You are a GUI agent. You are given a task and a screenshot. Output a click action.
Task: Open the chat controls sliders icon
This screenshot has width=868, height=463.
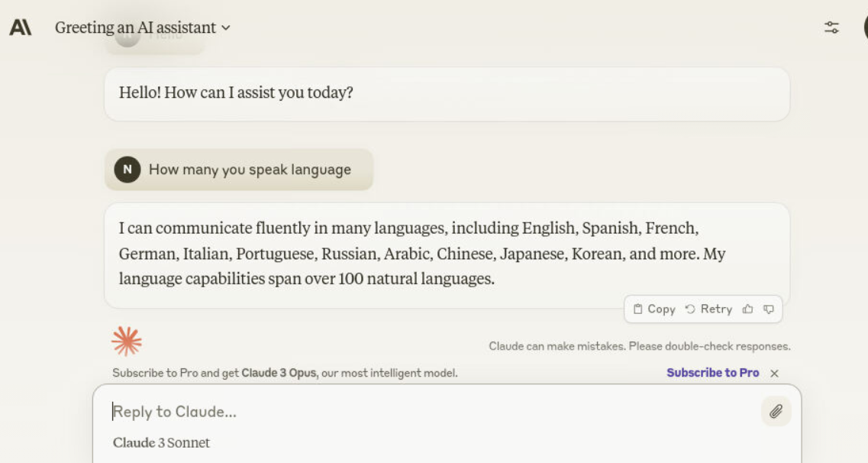click(x=831, y=28)
